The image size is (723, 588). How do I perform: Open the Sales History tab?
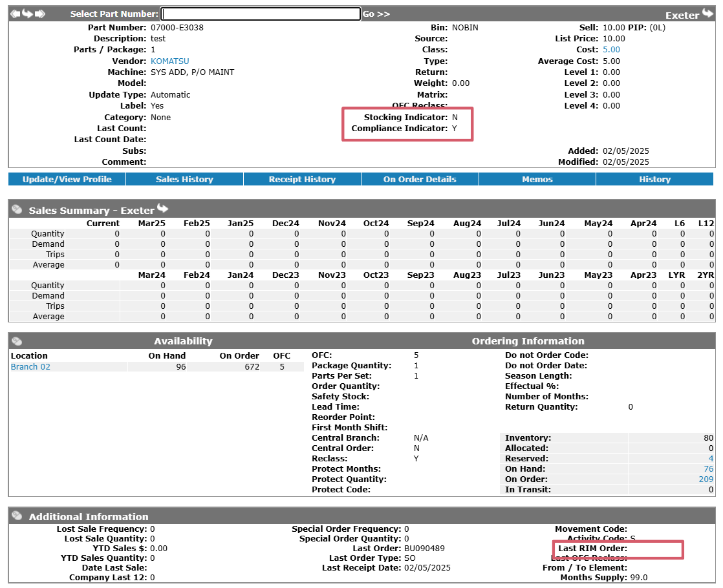[184, 179]
